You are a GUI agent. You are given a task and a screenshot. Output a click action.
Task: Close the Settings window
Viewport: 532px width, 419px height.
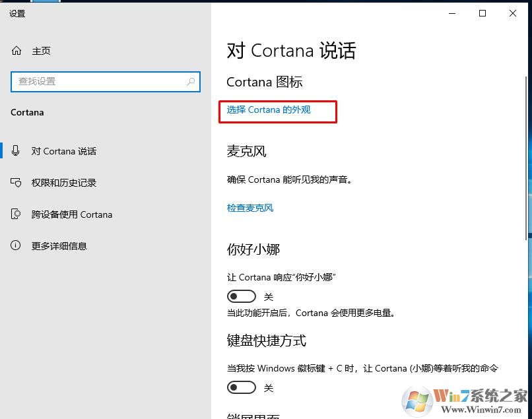point(513,13)
